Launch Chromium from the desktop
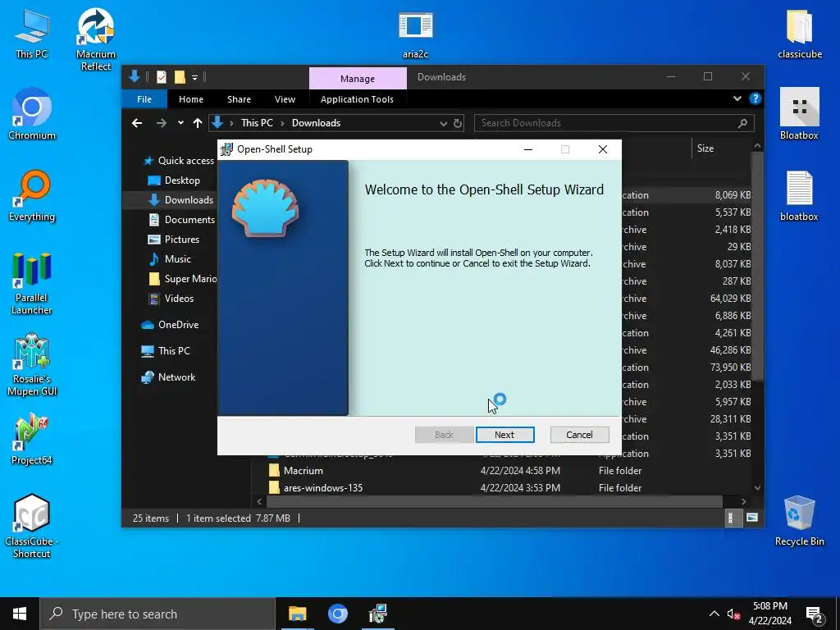The height and width of the screenshot is (630, 840). click(32, 114)
